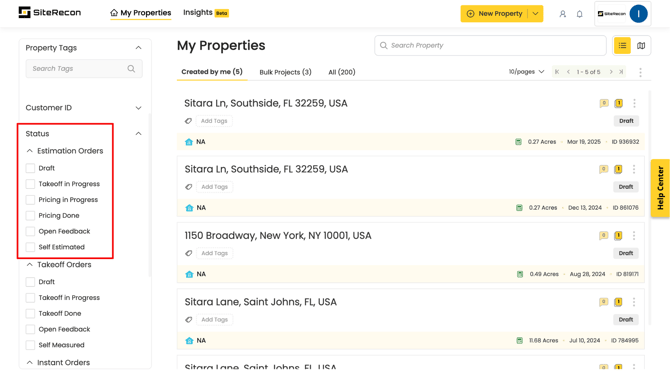Viewport: 670px width, 377px height.
Task: Check Self Estimated filter
Action: (x=30, y=247)
